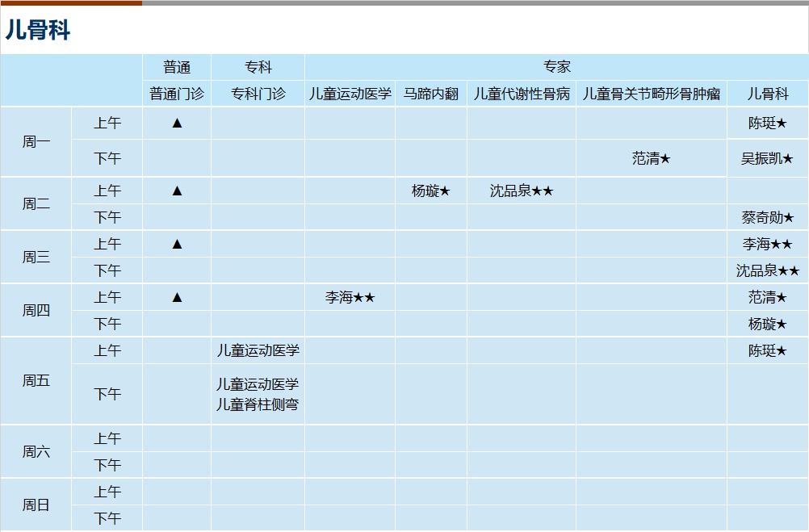
Task: Click the Wednesday morning ▲ general clinic marker
Action: (x=177, y=244)
